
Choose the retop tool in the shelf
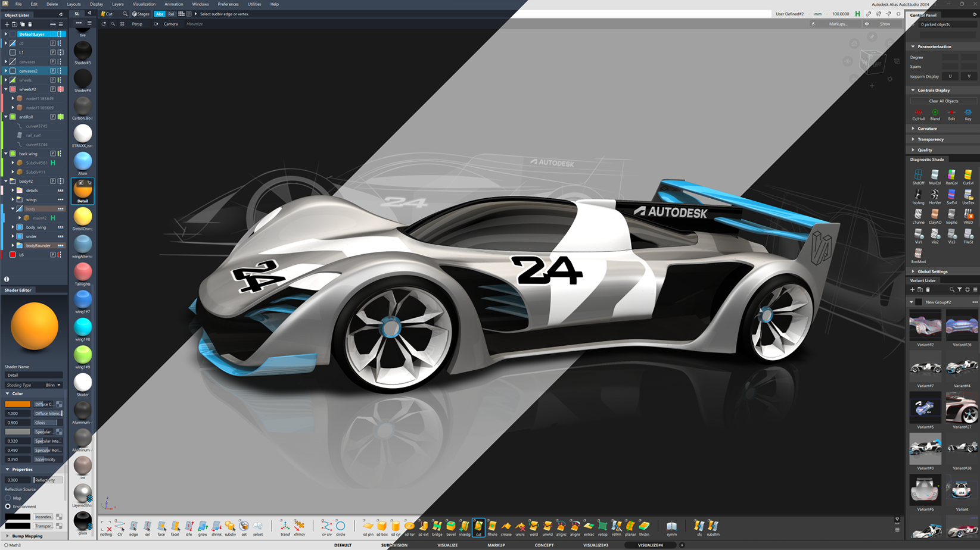[x=603, y=527]
